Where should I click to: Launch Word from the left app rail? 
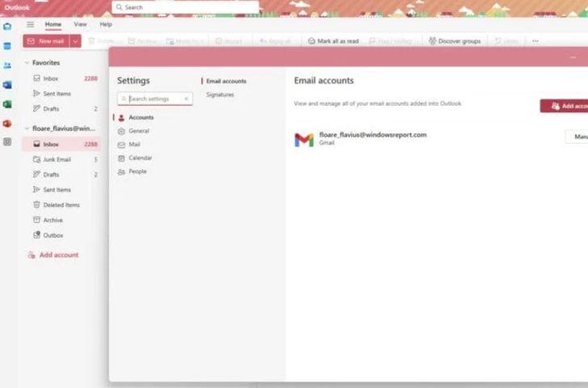click(7, 85)
